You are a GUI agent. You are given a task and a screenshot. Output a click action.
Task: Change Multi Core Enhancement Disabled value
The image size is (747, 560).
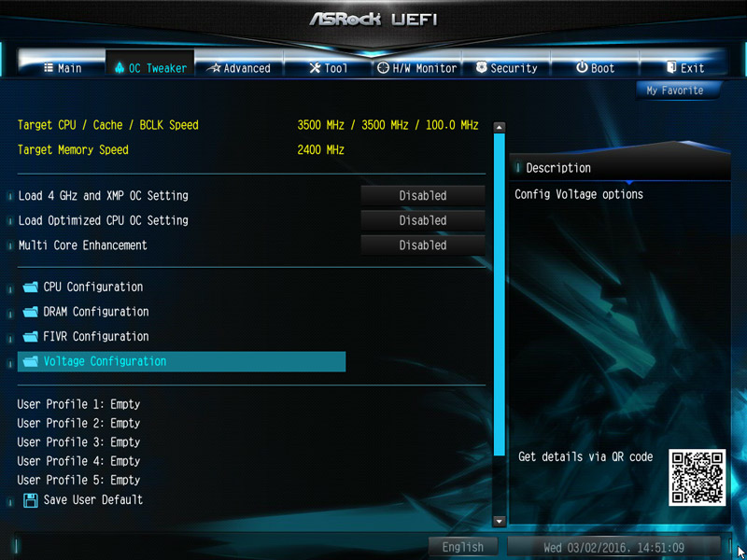click(x=423, y=245)
